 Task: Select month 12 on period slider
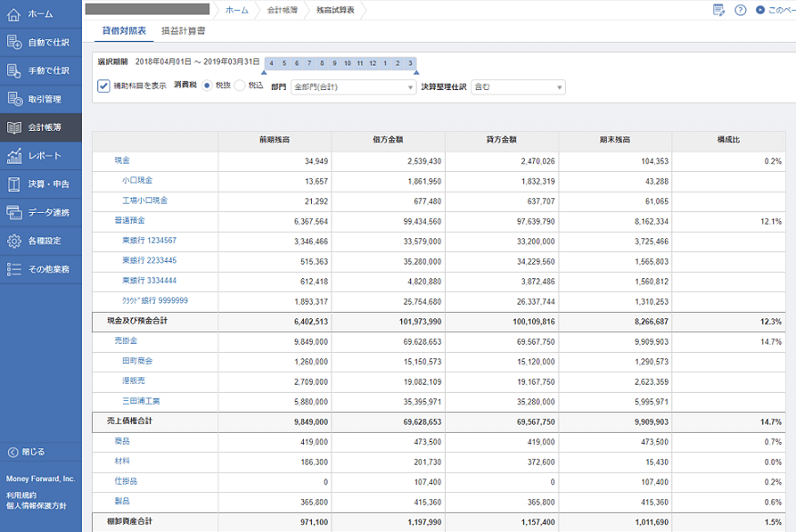[x=373, y=64]
